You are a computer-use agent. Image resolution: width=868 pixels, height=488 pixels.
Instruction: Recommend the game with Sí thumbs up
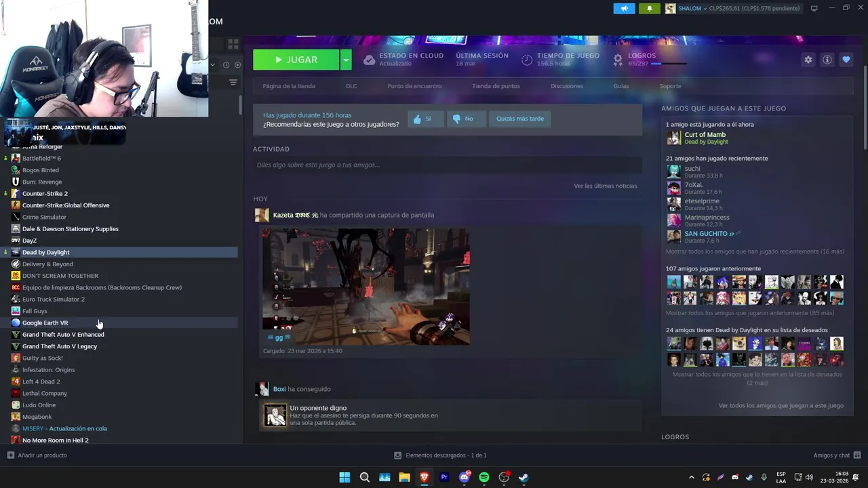pos(426,119)
